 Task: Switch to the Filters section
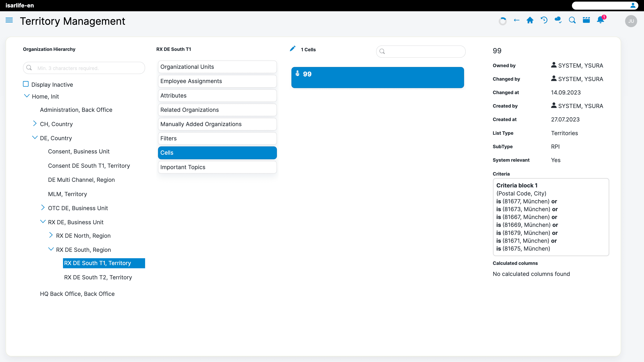coord(217,138)
